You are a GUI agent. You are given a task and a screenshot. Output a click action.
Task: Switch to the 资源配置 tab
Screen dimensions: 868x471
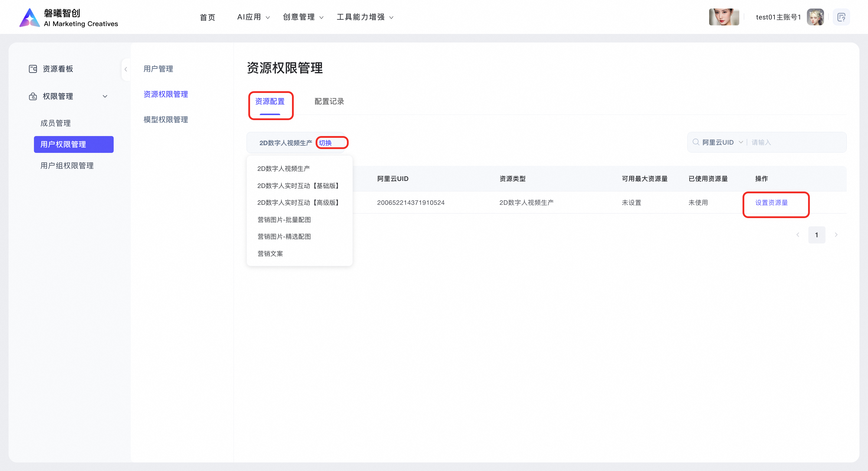270,102
